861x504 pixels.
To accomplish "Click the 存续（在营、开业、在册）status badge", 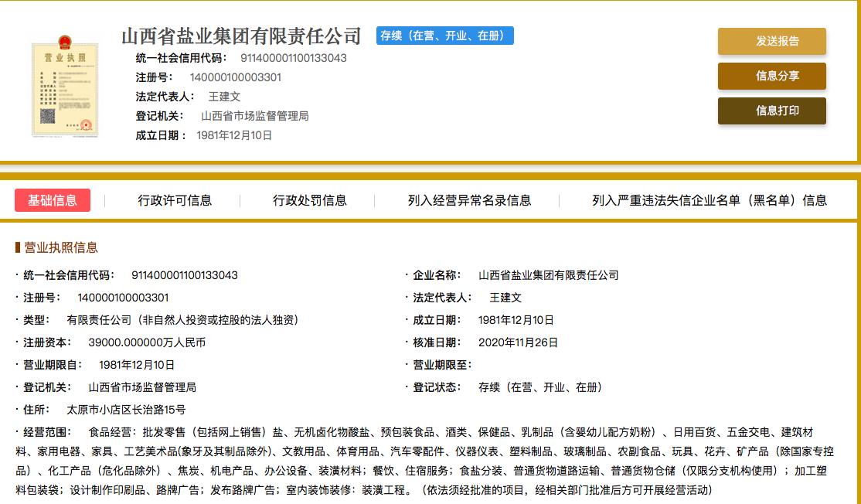I will pyautogui.click(x=444, y=36).
